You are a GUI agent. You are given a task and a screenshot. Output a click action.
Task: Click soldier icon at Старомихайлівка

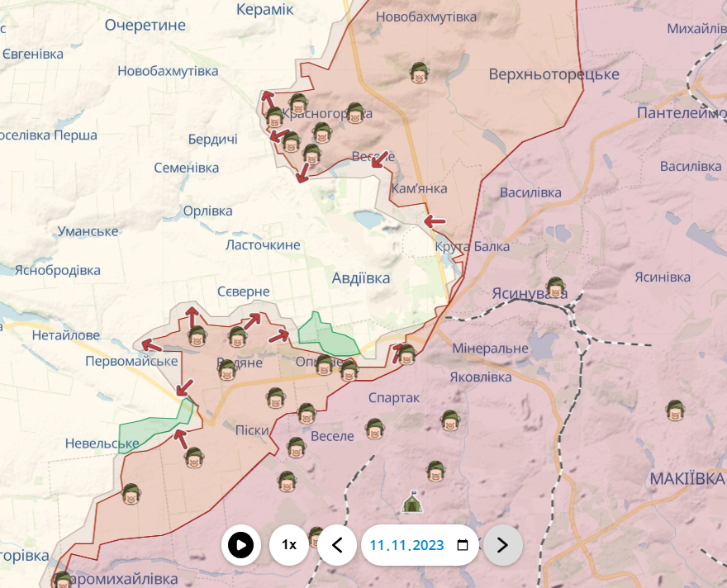coord(62,580)
